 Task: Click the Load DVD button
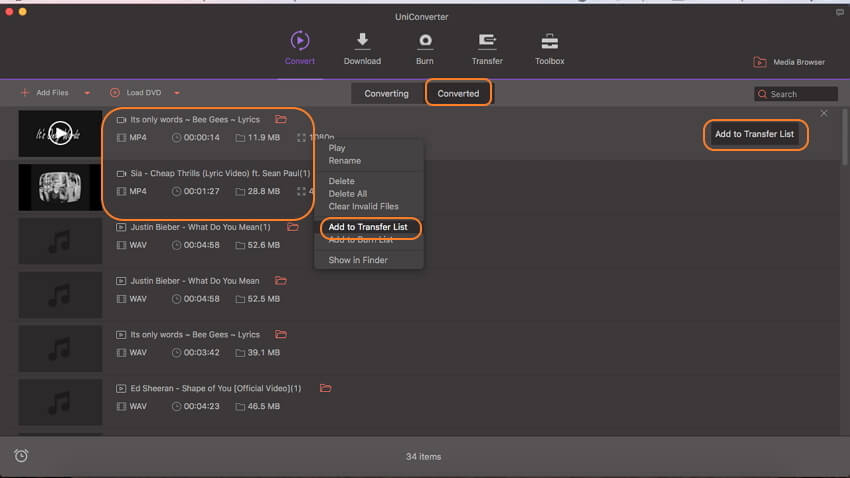point(136,93)
